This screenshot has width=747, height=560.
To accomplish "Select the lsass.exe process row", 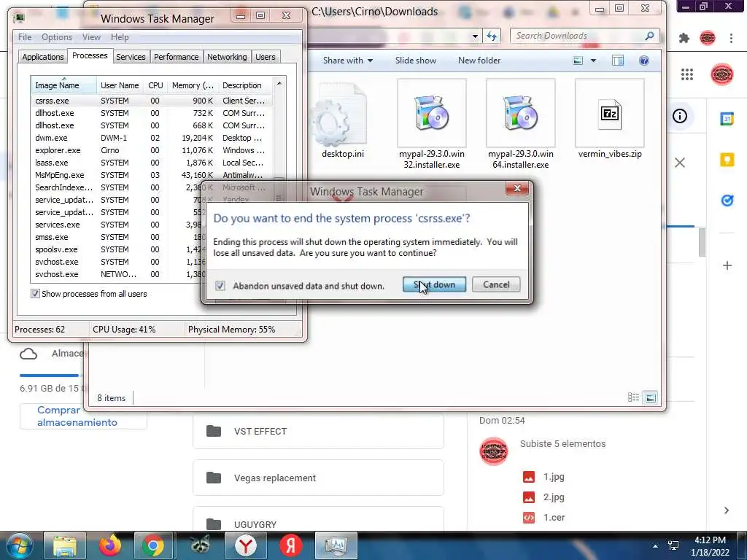I will coord(151,163).
